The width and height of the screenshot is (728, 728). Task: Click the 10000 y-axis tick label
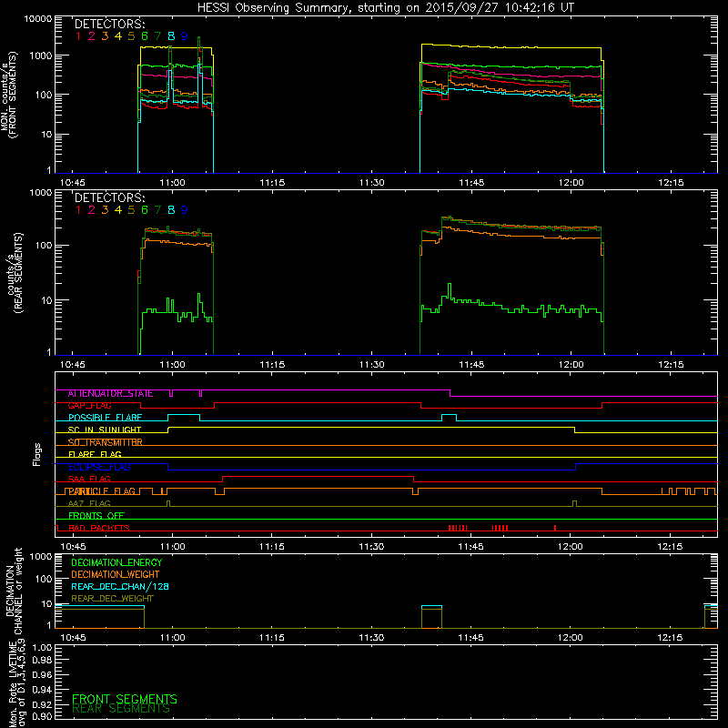(38, 19)
